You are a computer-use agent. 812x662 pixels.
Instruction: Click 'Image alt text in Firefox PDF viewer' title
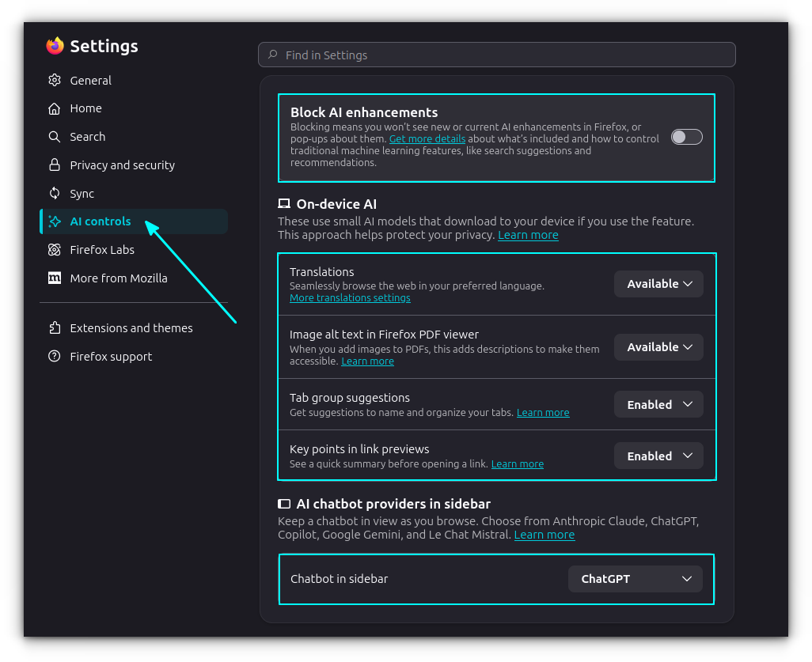385,335
